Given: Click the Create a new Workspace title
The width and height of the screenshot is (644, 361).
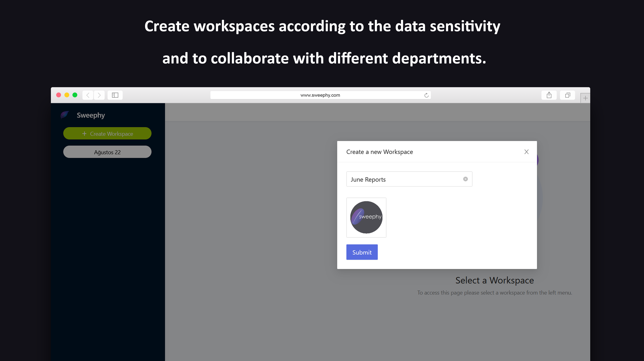Looking at the screenshot, I should pos(379,152).
